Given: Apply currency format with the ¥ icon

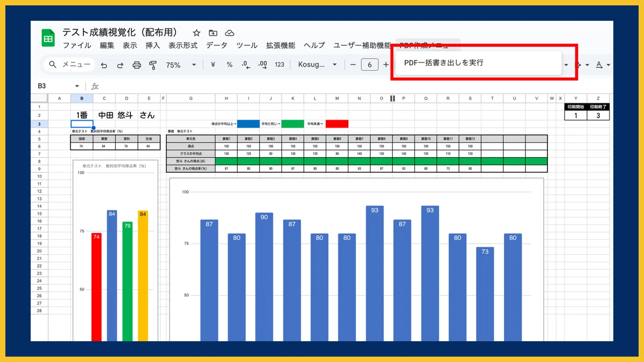Looking at the screenshot, I should (213, 64).
